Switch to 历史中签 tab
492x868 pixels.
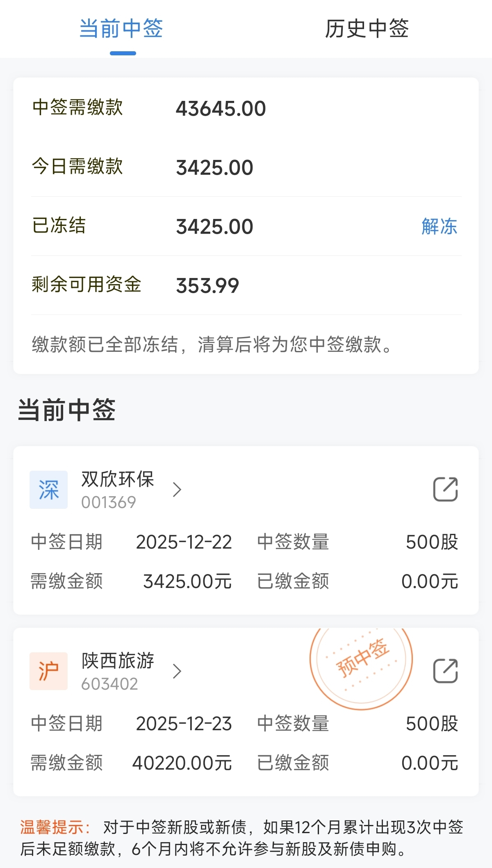(367, 29)
